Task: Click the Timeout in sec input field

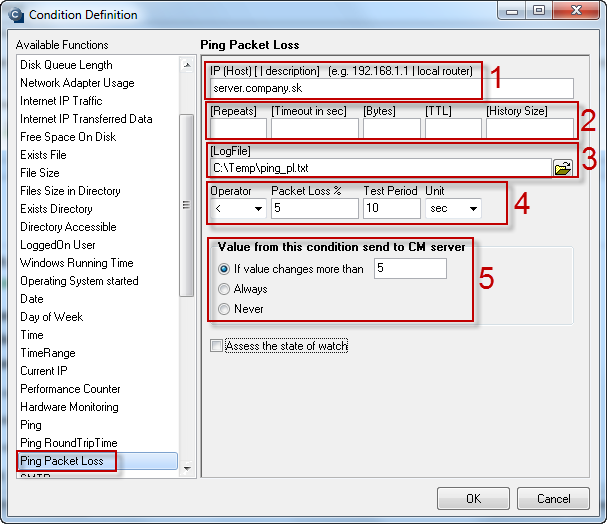Action: pos(315,128)
